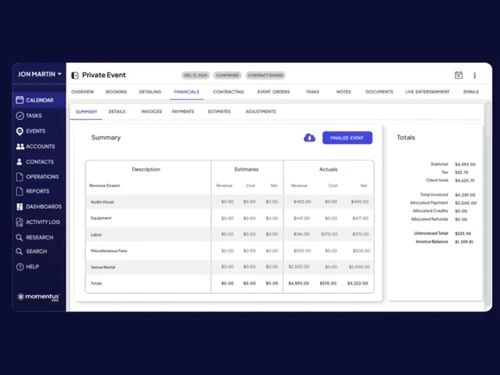Open the Activity Log icon
The width and height of the screenshot is (500, 375).
(20, 222)
